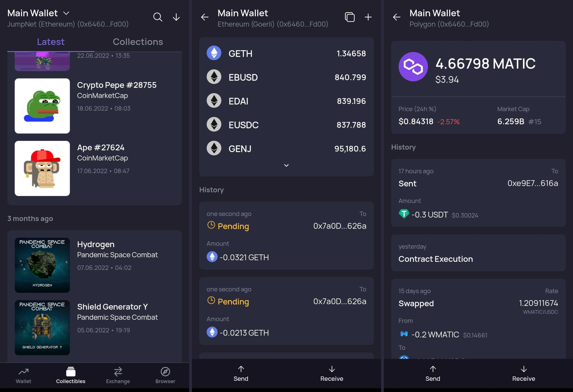Viewport: 573px width, 392px height.
Task: Tap the copy address icon
Action: (x=350, y=17)
